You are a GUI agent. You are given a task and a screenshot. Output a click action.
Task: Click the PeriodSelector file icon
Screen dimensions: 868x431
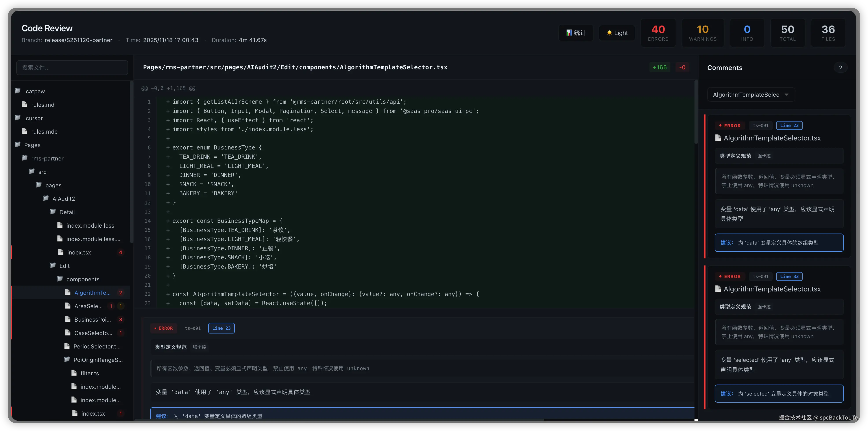[67, 346]
